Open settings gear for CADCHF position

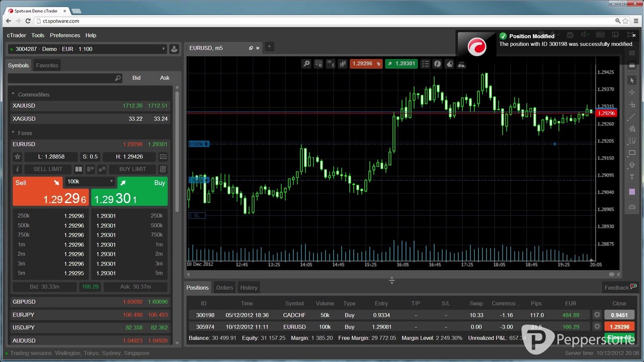(597, 315)
